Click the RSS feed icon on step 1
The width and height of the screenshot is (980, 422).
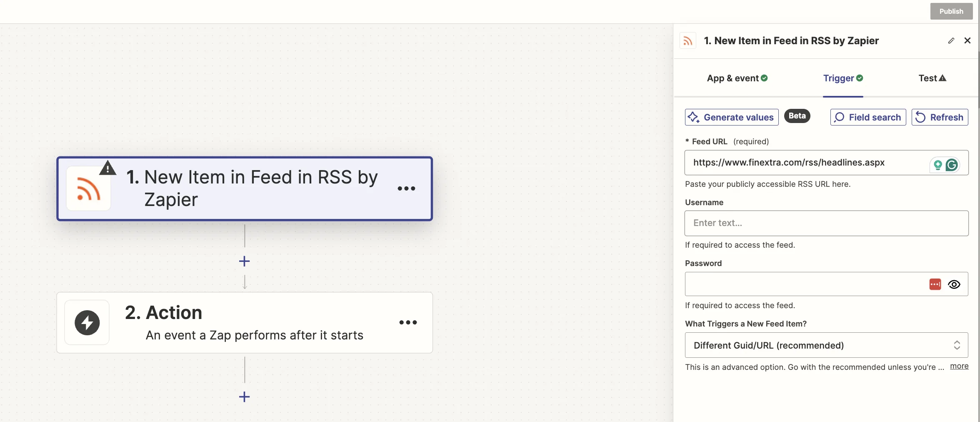coord(88,188)
